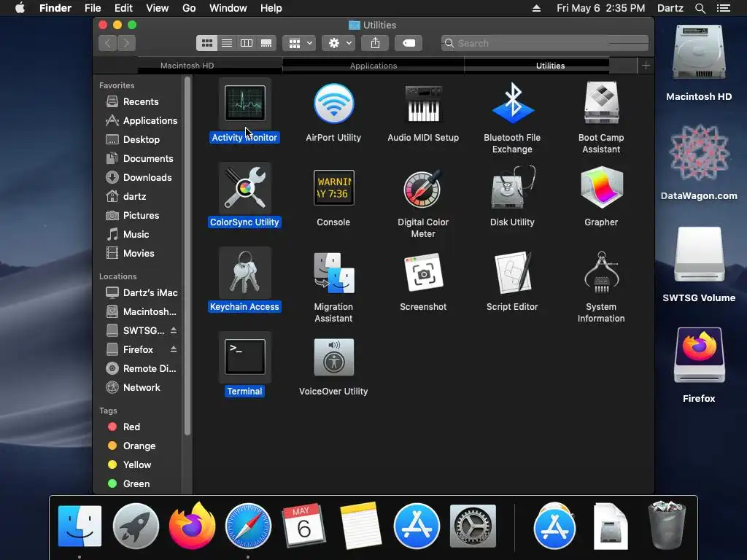Eject the Firefox disk in sidebar
This screenshot has height=560, width=747.
point(174,349)
